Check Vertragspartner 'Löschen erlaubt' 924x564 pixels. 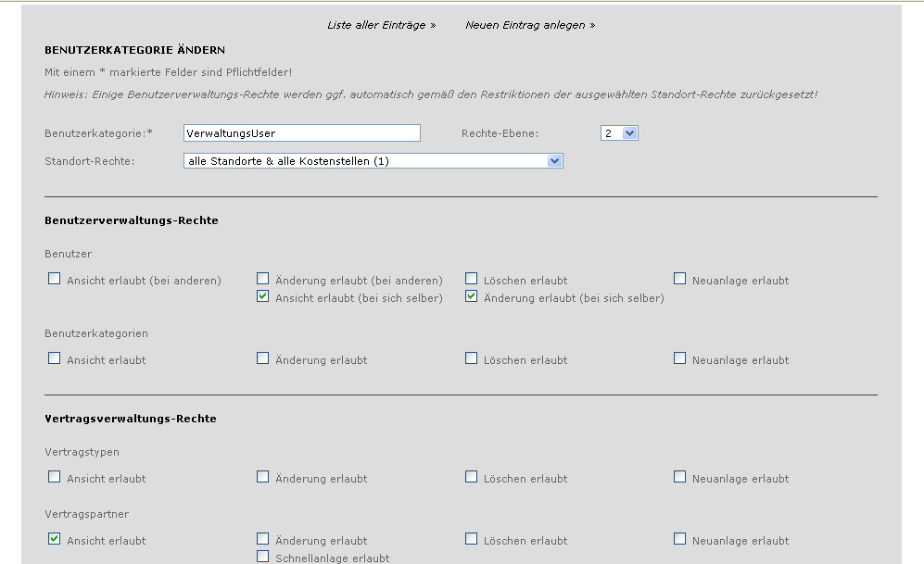click(472, 539)
